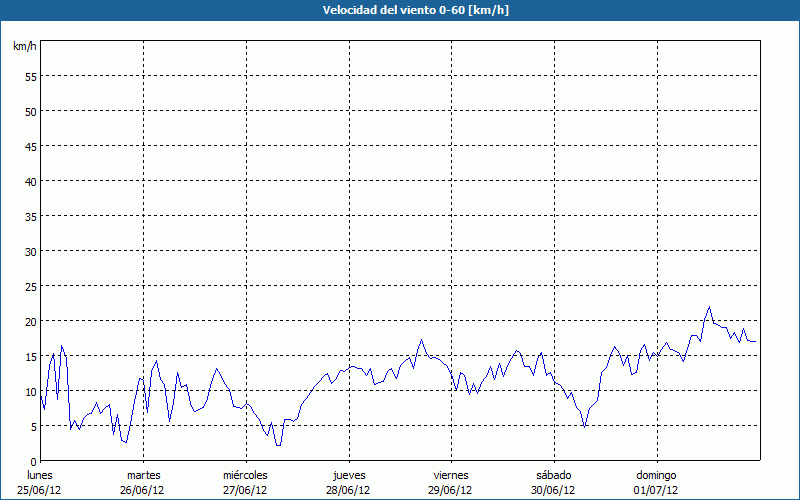
Task: Select the 10 tick on the vertical axis
Action: 30,391
